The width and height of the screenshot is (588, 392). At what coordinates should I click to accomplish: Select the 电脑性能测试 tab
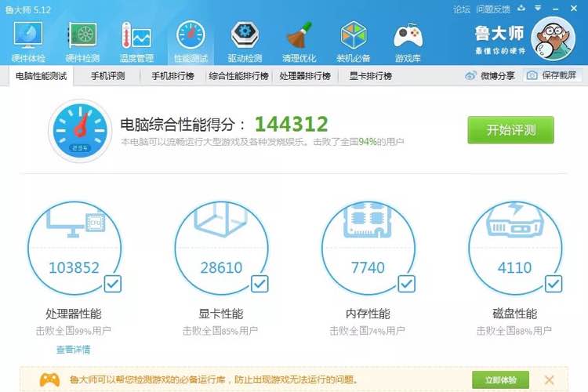click(x=42, y=76)
